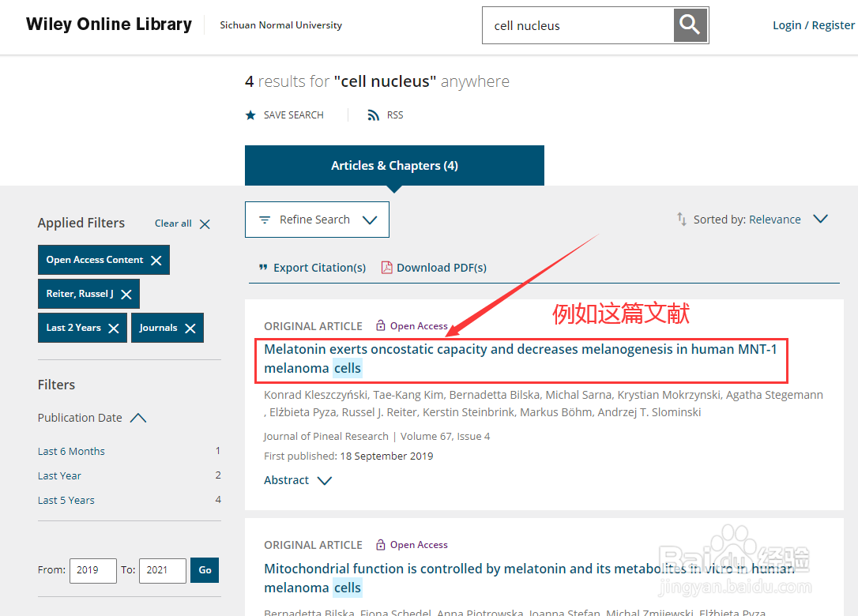Viewport: 858px width, 616px height.
Task: Click author Michal Sarna
Action: 578,395
